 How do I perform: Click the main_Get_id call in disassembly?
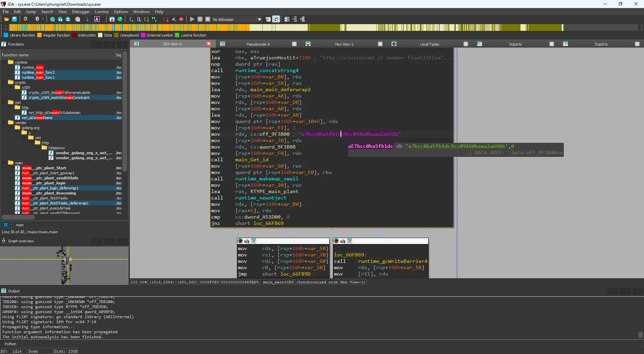(x=252, y=160)
